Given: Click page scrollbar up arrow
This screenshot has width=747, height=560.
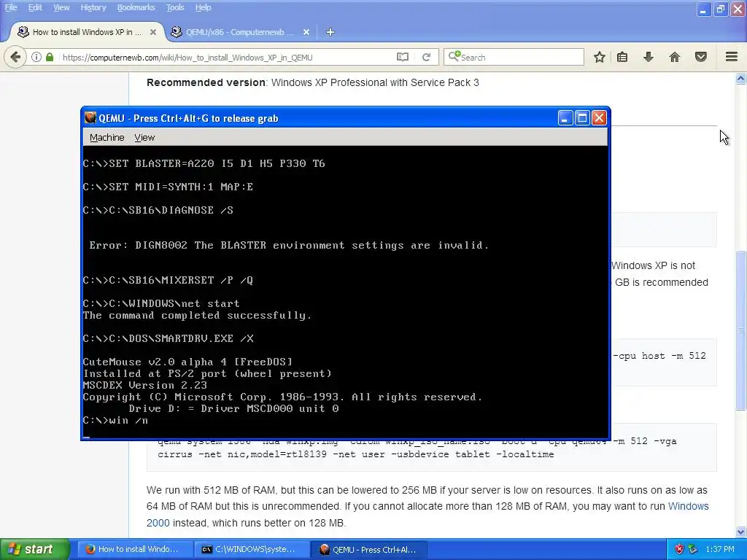Looking at the screenshot, I should click(x=741, y=78).
